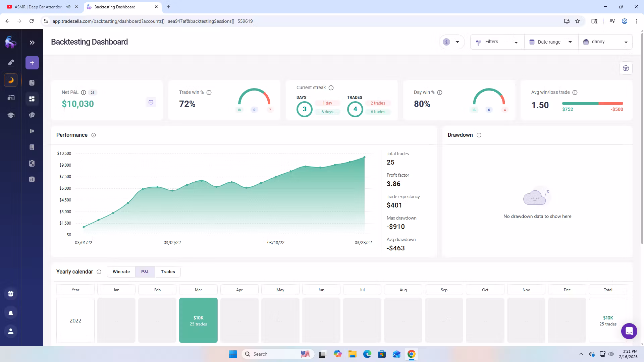Click the Avg win/loss trade info icon
644x362 pixels.
575,93
